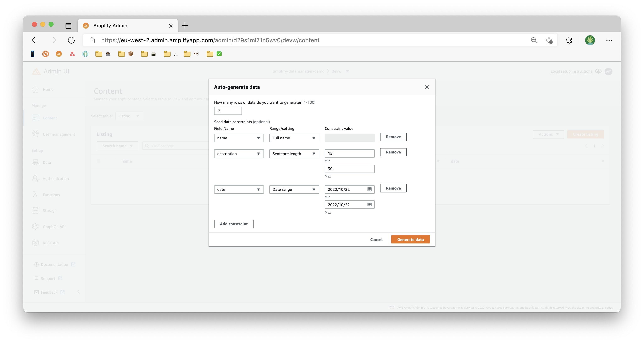This screenshot has height=343, width=644.
Task: Open bookmark folder with package emoji
Action: point(126,54)
